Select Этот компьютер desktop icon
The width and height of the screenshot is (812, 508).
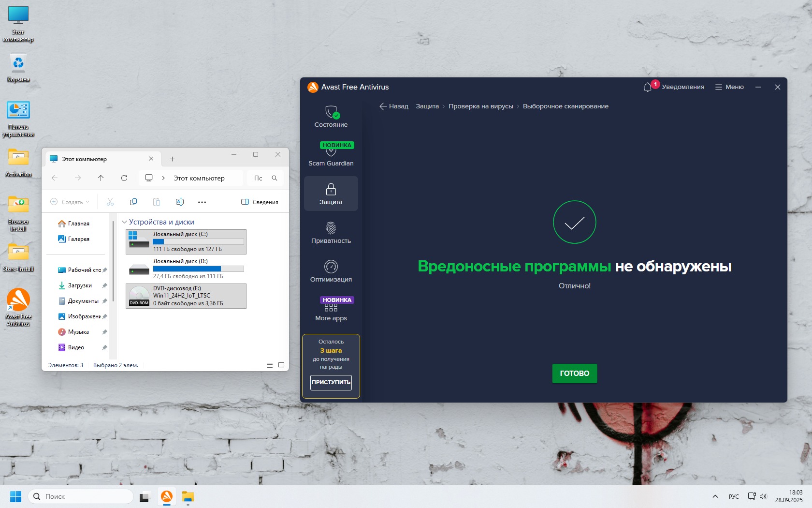(18, 24)
